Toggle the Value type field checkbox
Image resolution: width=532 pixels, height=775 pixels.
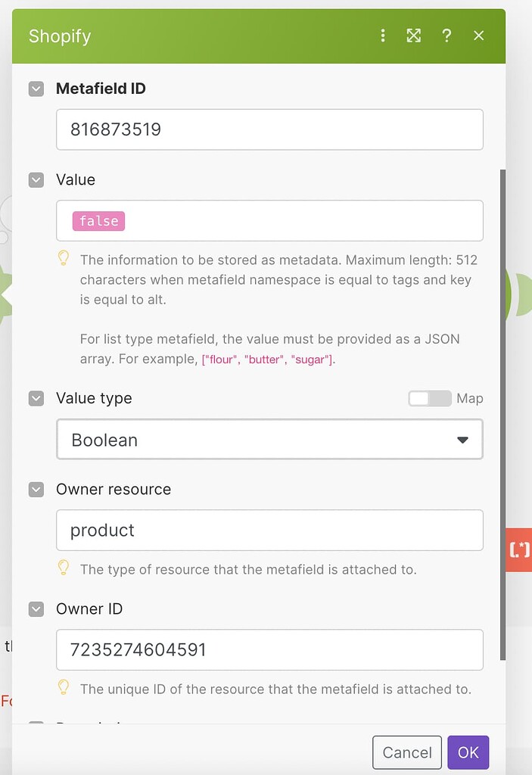[x=36, y=398]
